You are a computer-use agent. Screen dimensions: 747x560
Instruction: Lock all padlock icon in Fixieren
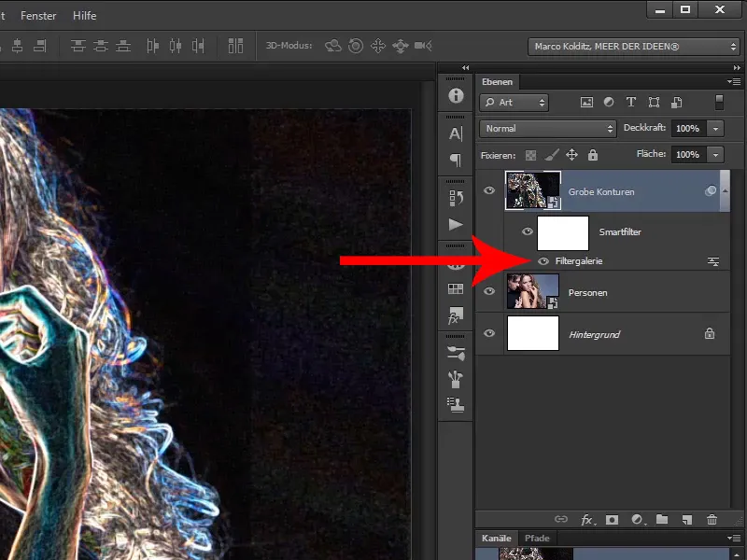(593, 155)
